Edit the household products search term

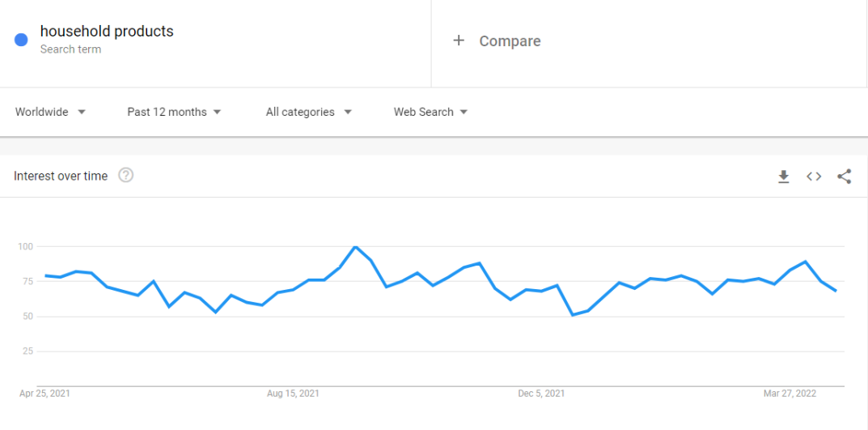[107, 32]
